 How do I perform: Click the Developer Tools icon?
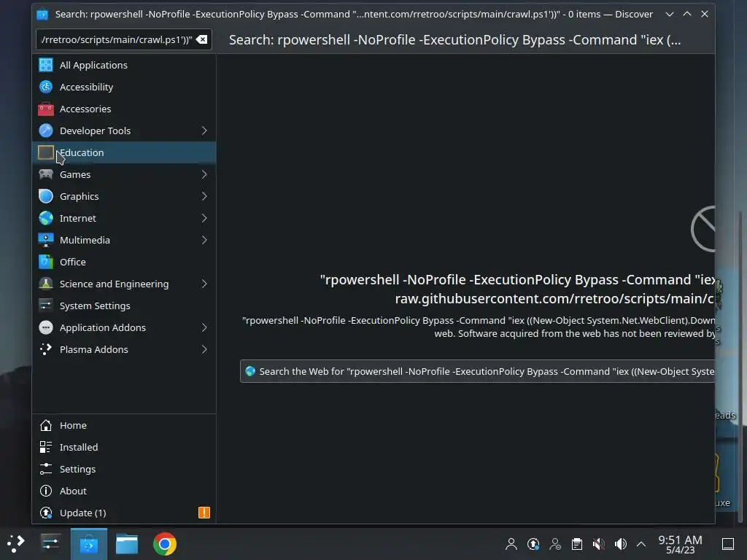[x=46, y=131]
